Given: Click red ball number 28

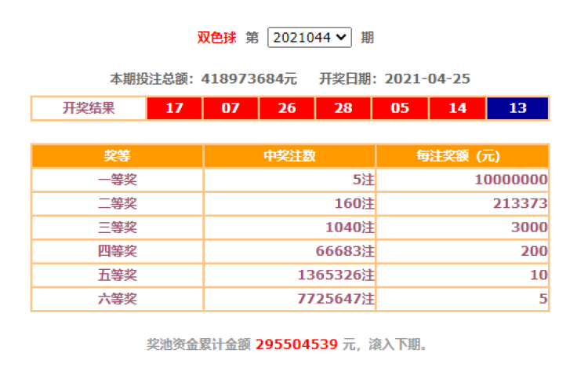Looking at the screenshot, I should pyautogui.click(x=343, y=108).
